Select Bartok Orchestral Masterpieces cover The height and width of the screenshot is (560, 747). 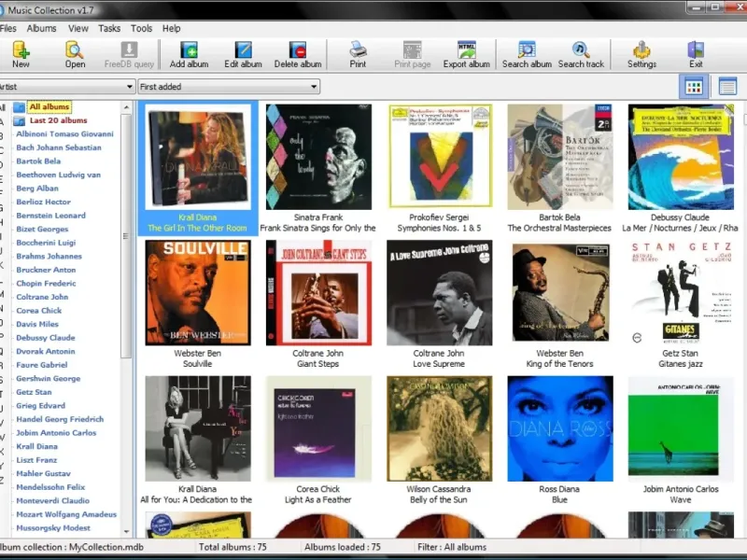(559, 157)
